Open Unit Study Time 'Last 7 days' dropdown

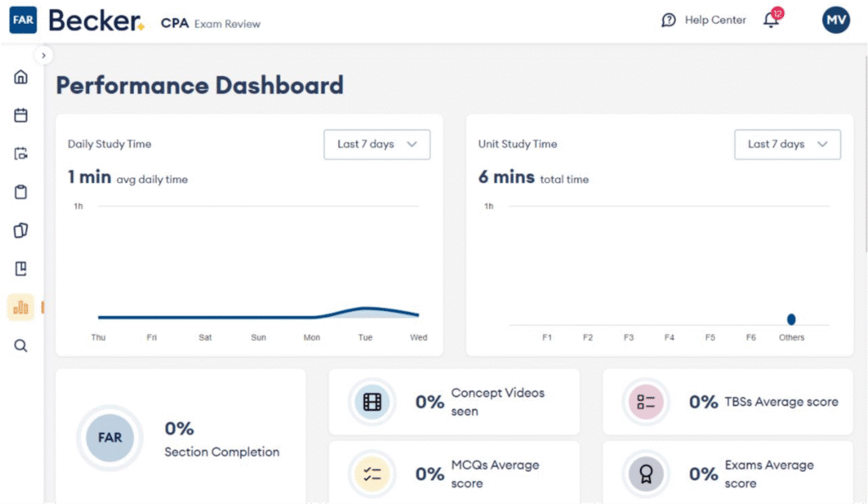point(787,144)
